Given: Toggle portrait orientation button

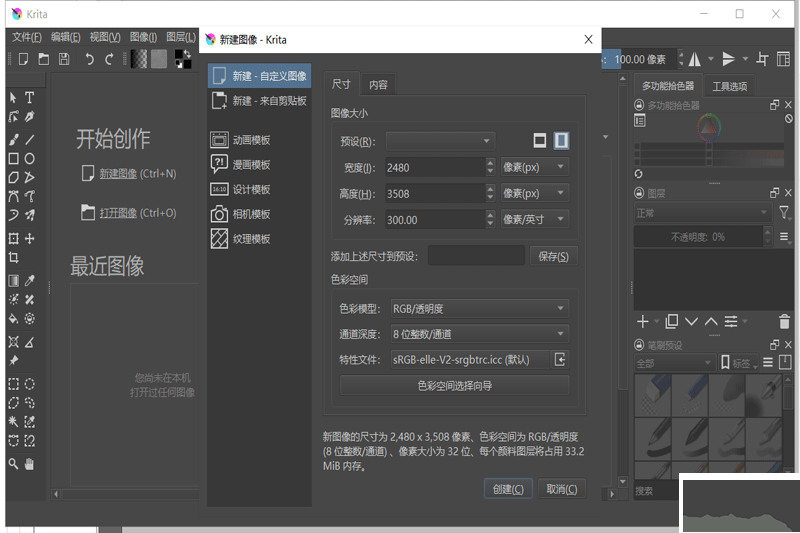Looking at the screenshot, I should pyautogui.click(x=561, y=141).
